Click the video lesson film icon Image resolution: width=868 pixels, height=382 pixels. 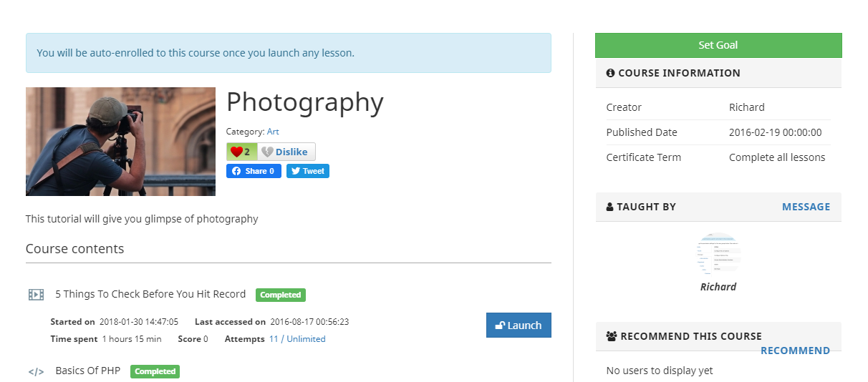[x=37, y=294]
